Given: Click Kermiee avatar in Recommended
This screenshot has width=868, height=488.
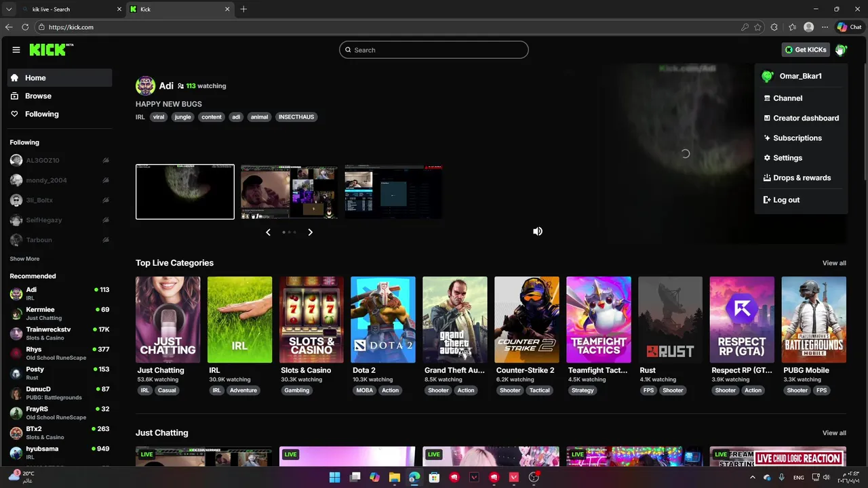Looking at the screenshot, I should [x=16, y=314].
